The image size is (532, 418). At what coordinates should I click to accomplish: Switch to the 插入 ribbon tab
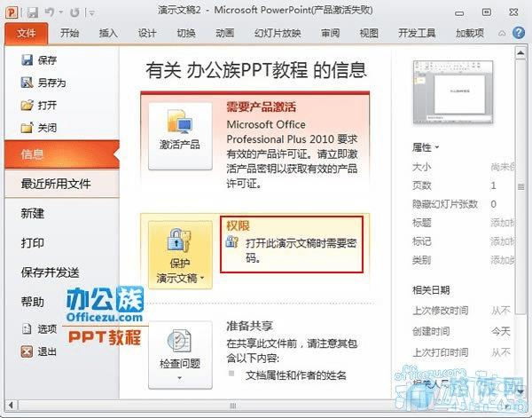coord(108,33)
